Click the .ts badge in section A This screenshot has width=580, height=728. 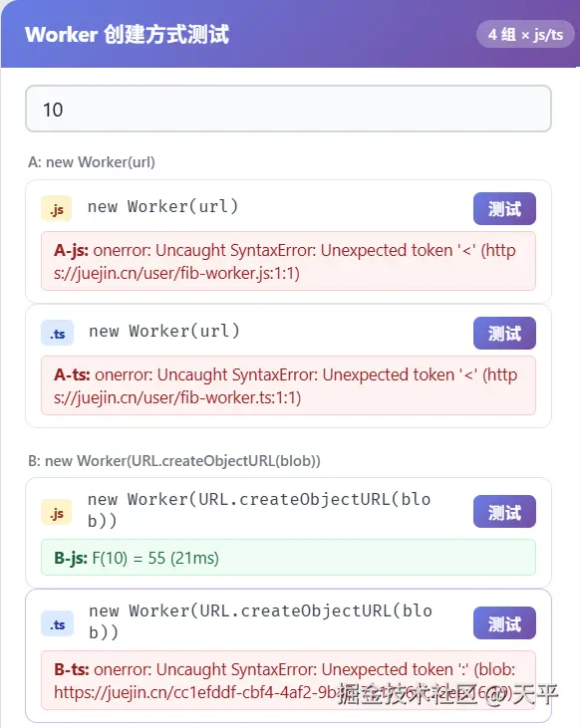coord(57,334)
